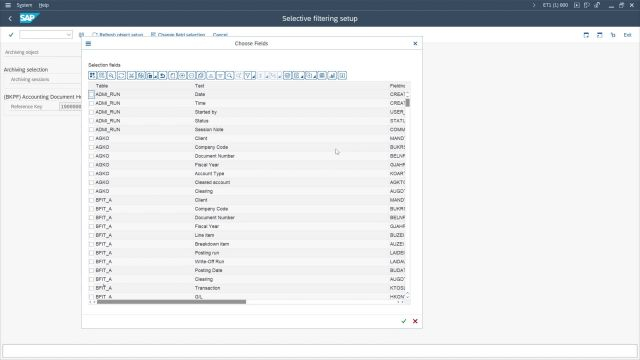Click the red X to cancel Choose Fields

coord(415,321)
